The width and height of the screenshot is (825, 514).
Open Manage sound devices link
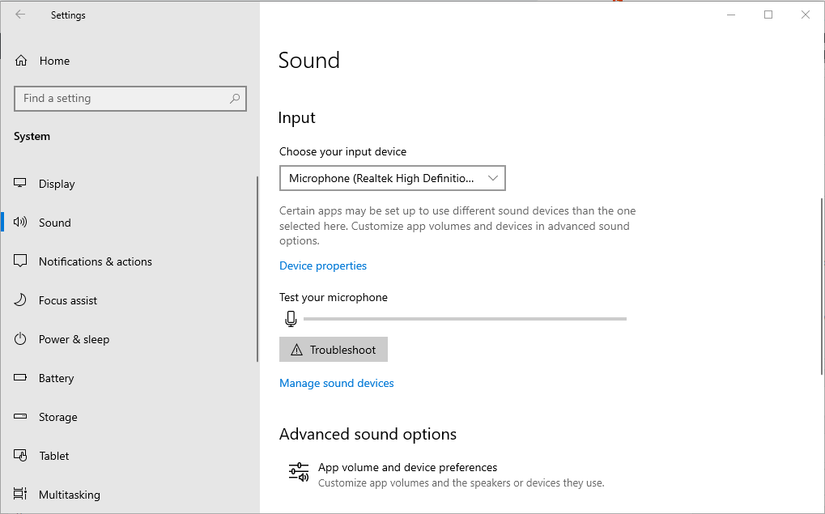[336, 383]
